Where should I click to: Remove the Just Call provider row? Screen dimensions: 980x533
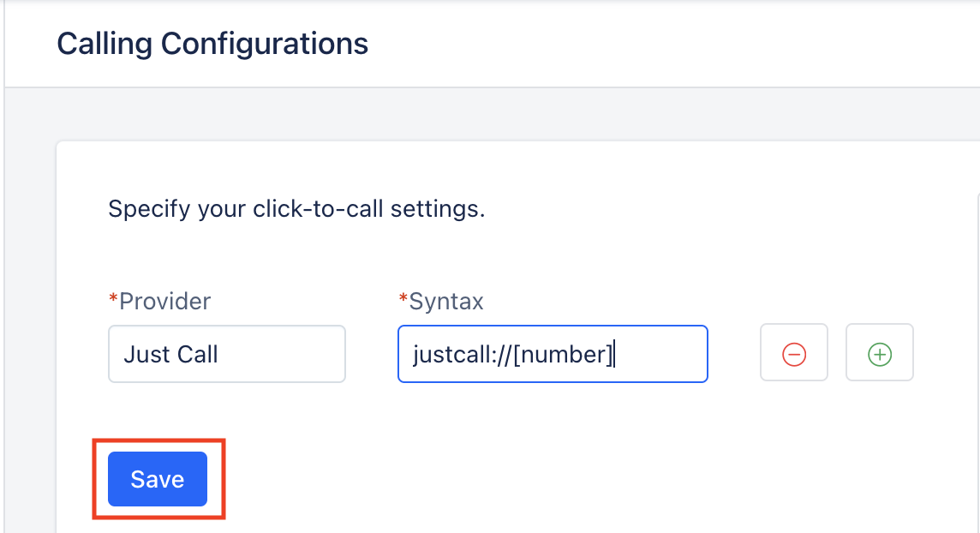tap(794, 354)
